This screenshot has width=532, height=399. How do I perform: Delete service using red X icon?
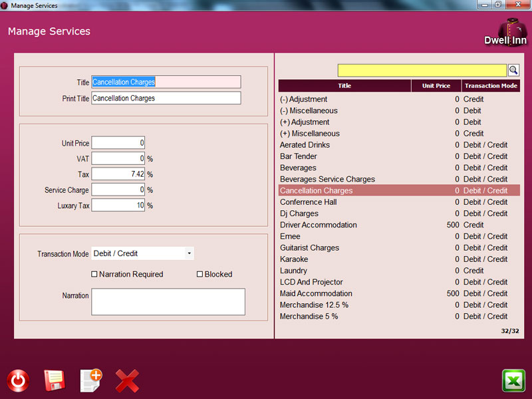(x=127, y=380)
